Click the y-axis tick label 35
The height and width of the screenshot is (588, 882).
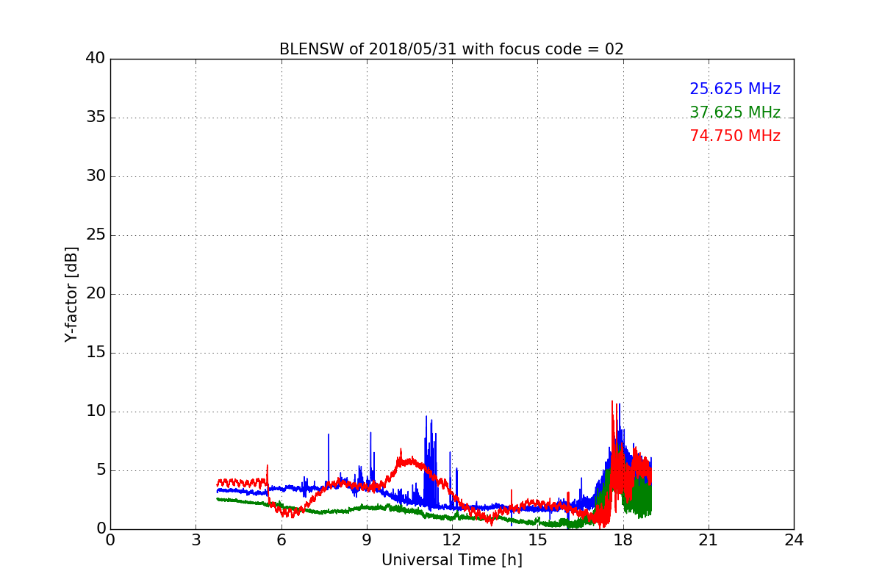coord(96,118)
